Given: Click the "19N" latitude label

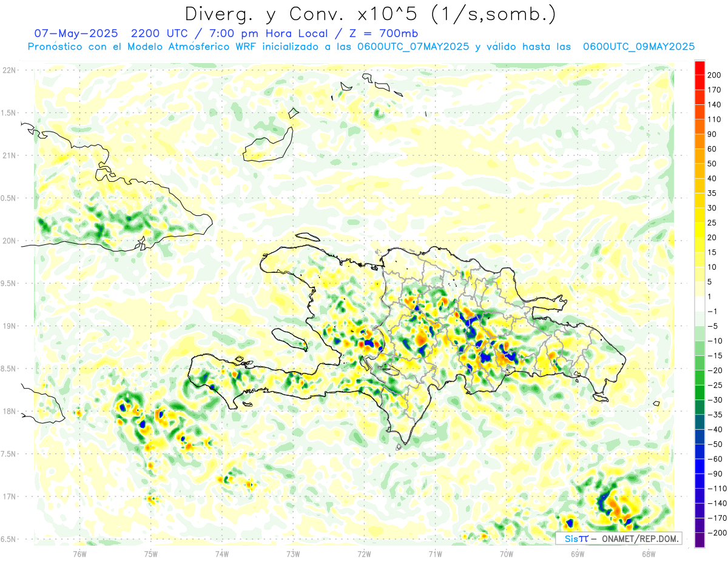Looking at the screenshot, I should (x=9, y=326).
